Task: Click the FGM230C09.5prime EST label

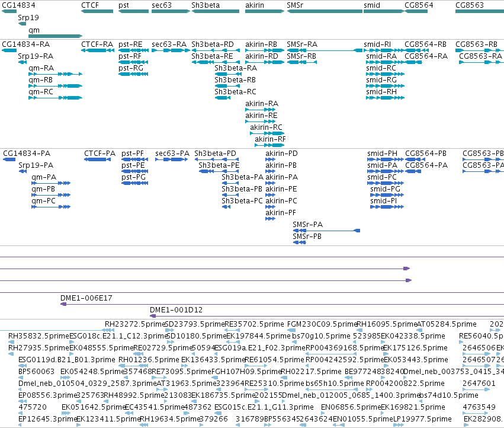Action: pos(322,324)
